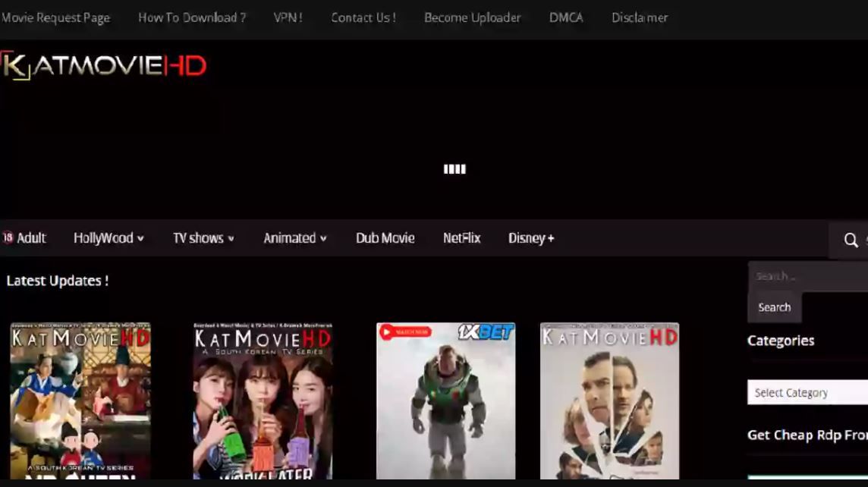Open Become Uploader page
The height and width of the screenshot is (487, 868).
click(472, 17)
